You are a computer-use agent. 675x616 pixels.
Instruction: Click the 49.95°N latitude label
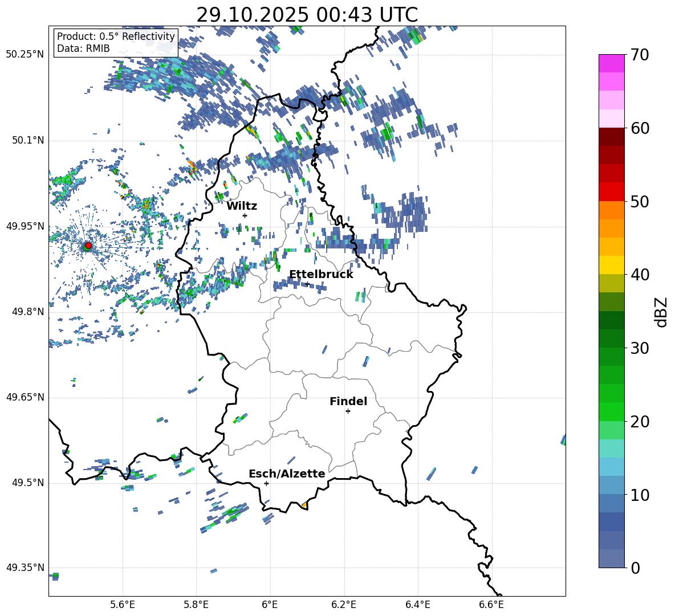point(25,226)
